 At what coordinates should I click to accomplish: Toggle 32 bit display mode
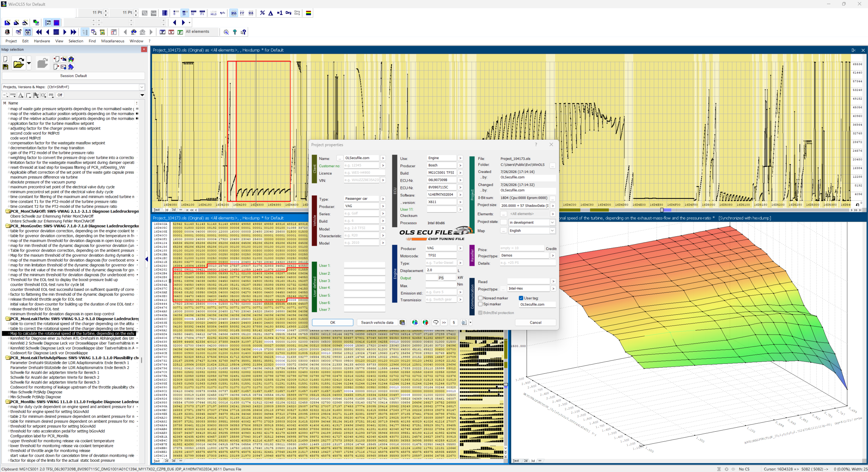(193, 13)
